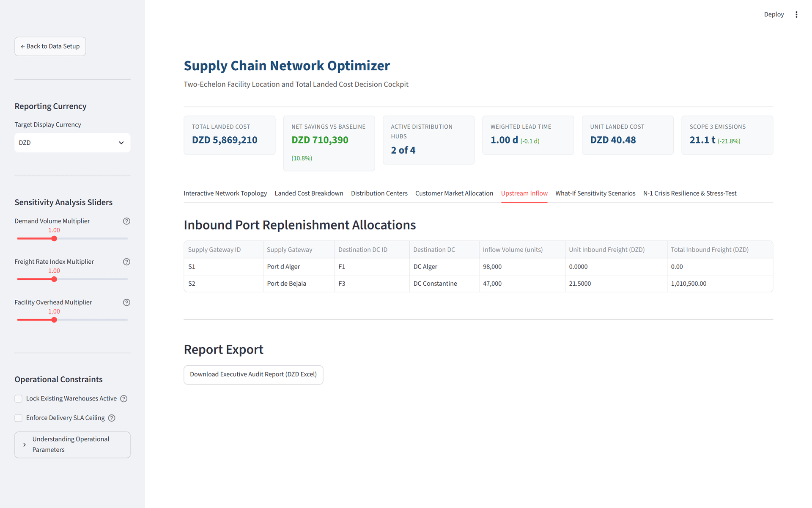This screenshot has width=812, height=508.
Task: Click the Deploy button
Action: (x=774, y=14)
